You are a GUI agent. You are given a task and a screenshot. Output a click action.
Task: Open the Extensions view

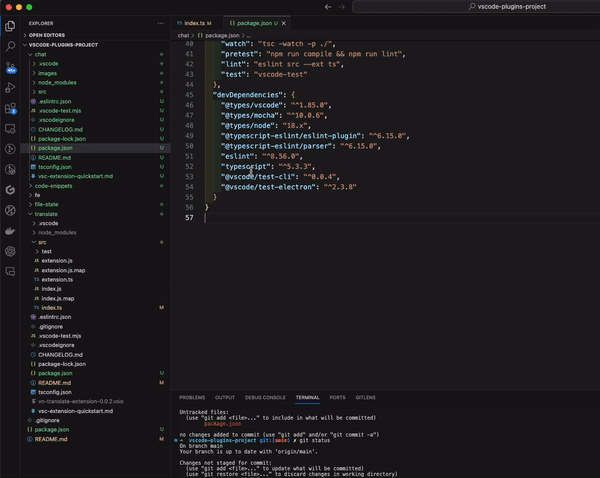point(10,108)
